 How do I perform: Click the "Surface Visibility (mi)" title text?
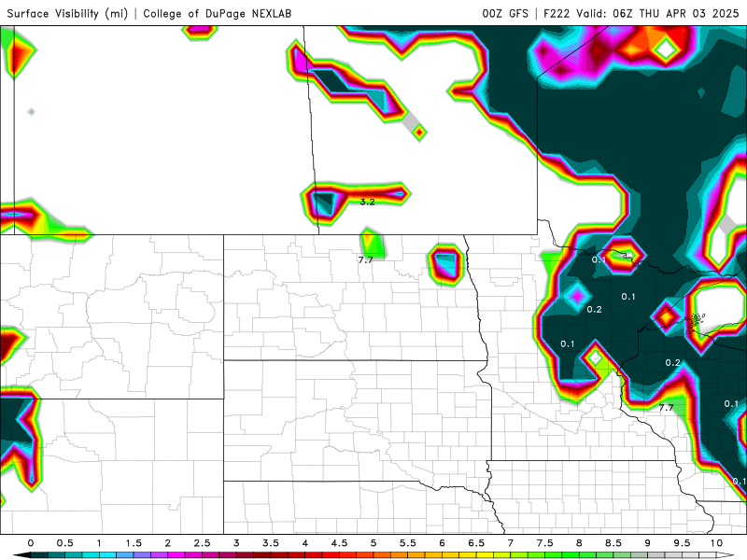click(67, 13)
